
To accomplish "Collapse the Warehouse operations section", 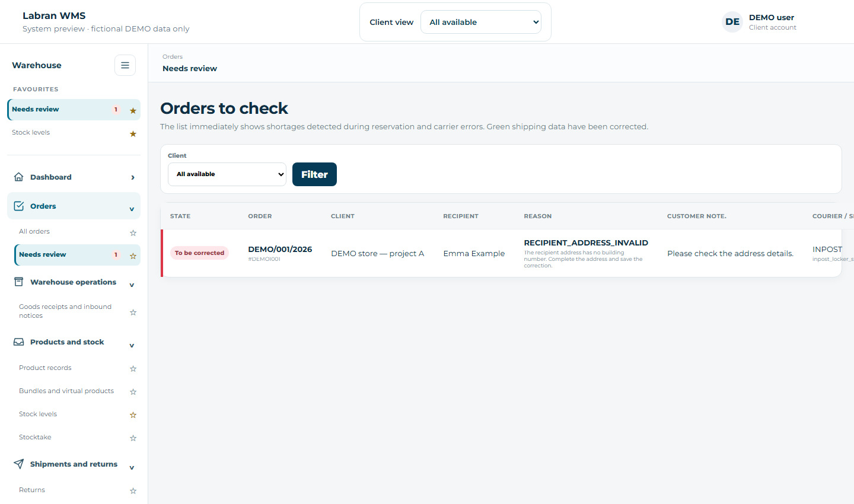I will pyautogui.click(x=132, y=285).
